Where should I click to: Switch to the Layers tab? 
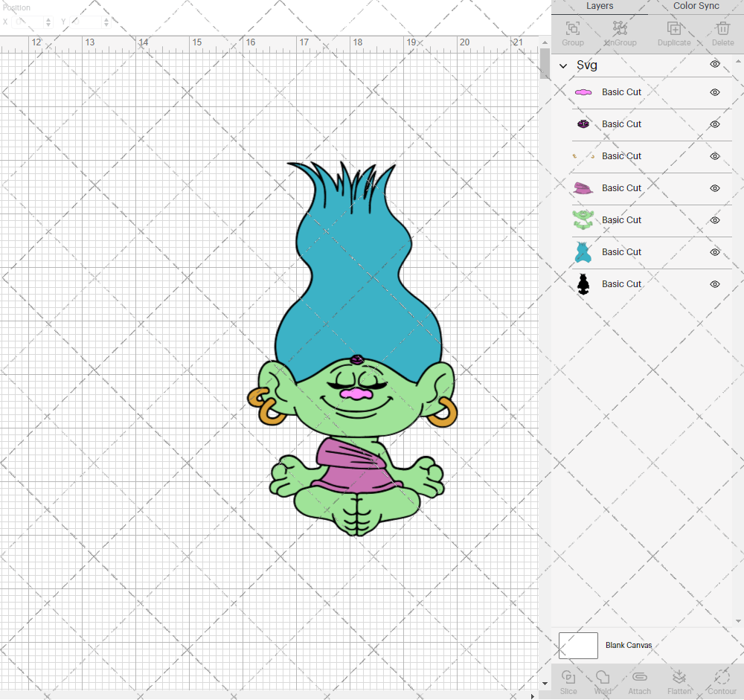click(599, 6)
